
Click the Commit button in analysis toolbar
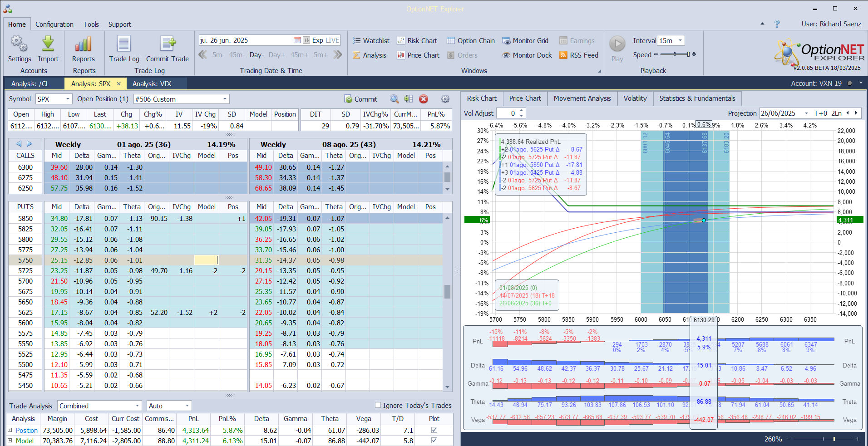tap(360, 99)
